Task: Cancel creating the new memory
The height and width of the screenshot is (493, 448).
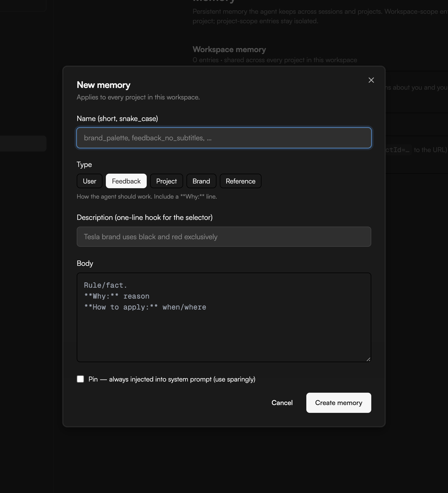Action: click(x=282, y=403)
